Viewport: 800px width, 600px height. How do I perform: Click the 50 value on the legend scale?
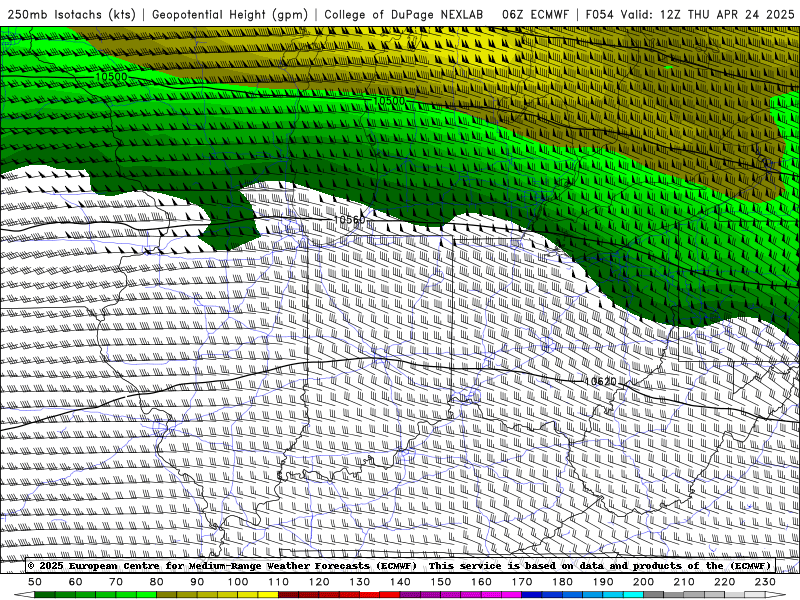[35, 582]
